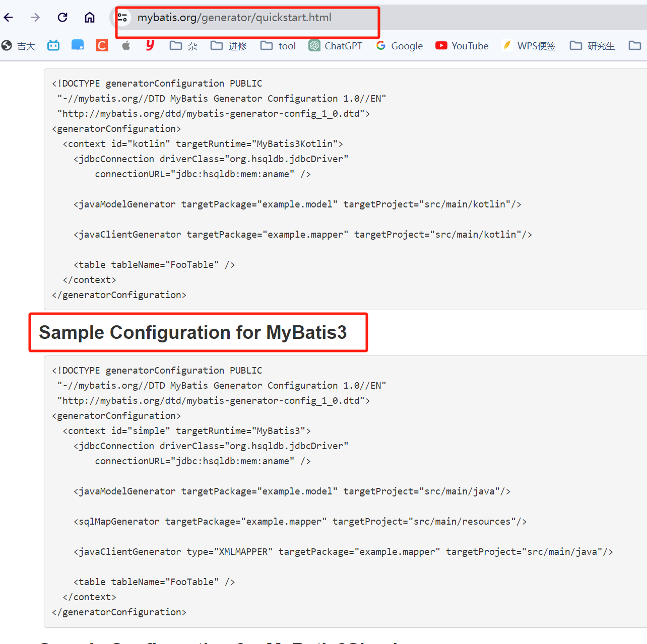Click the context id="simple" targetRuntime="MyBatis3" line

point(186,431)
